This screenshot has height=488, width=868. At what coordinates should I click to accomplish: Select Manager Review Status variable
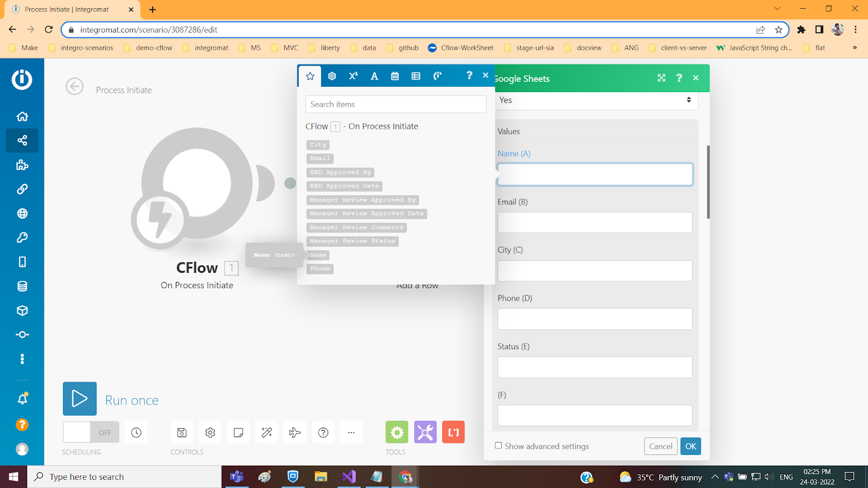click(353, 241)
